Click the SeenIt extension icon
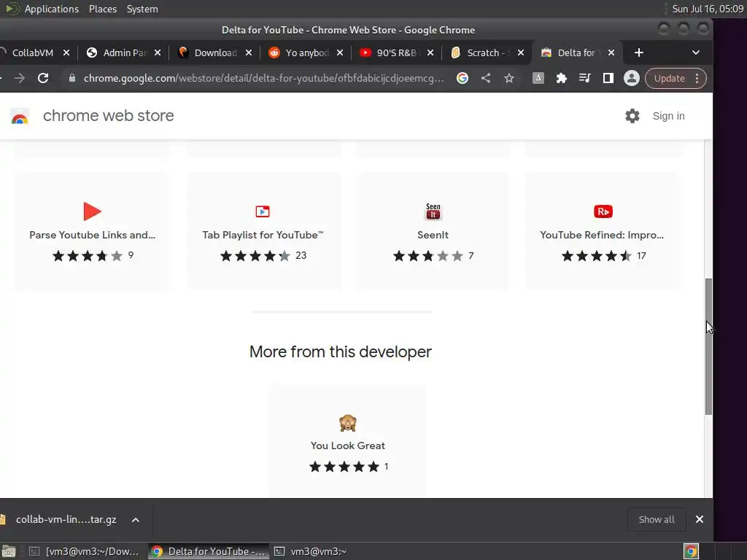 point(433,211)
